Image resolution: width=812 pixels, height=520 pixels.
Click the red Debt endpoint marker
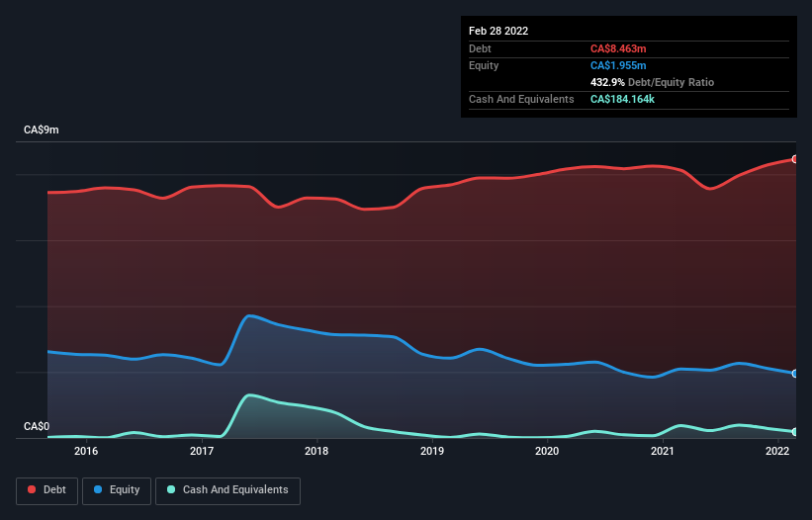[795, 159]
